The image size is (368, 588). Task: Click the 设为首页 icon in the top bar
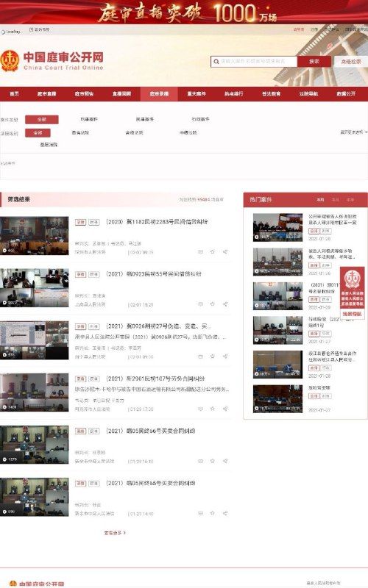click(x=31, y=29)
